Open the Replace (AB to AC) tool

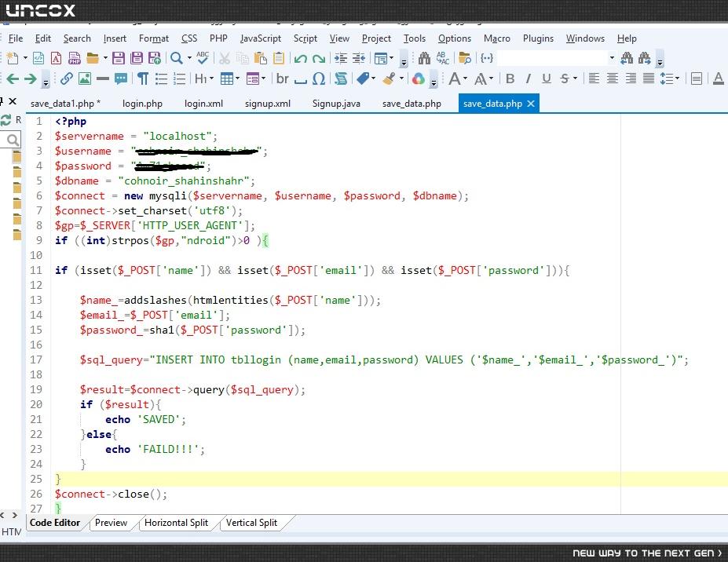tap(442, 58)
